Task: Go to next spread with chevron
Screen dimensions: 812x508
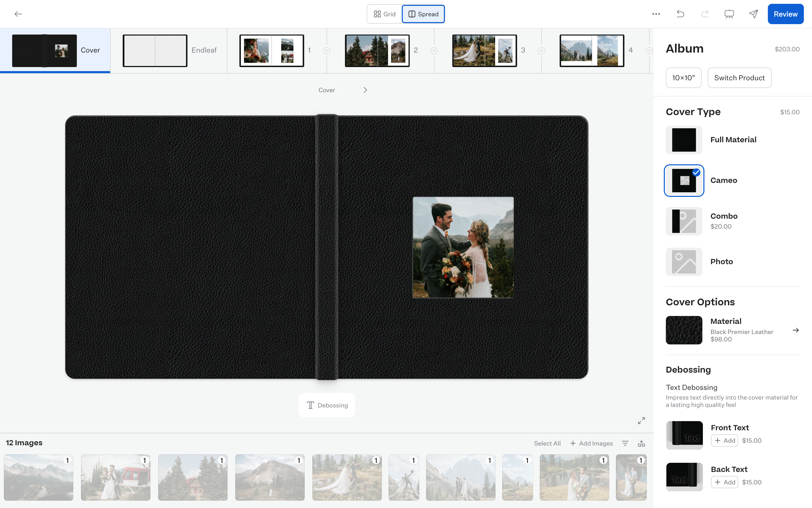Action: [365, 90]
